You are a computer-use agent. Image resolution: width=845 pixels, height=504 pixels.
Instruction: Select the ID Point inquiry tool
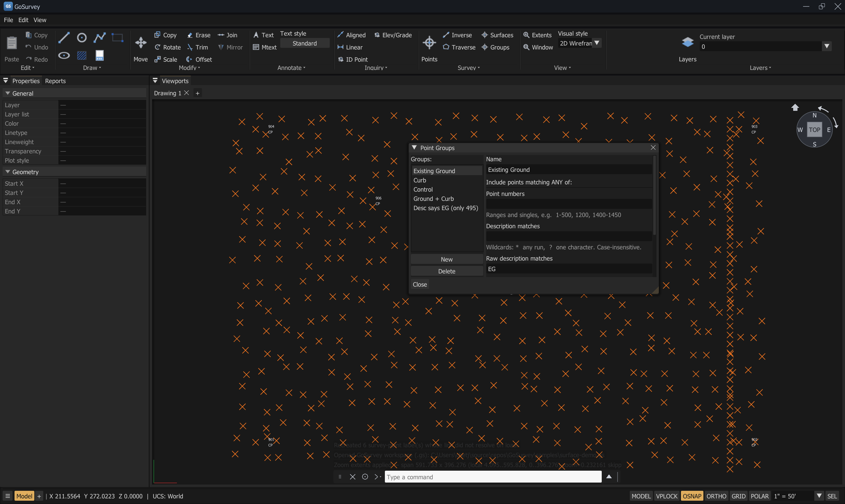click(353, 59)
